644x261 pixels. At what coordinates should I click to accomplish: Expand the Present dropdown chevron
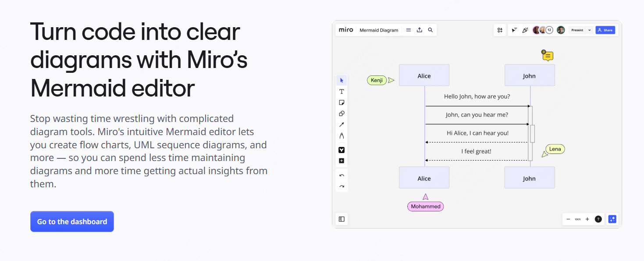590,30
